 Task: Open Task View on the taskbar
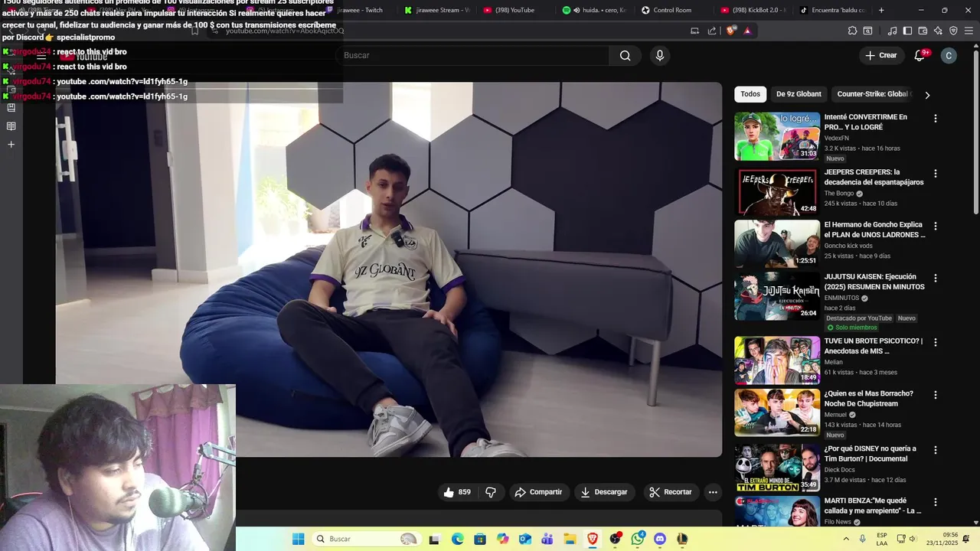[x=434, y=539]
